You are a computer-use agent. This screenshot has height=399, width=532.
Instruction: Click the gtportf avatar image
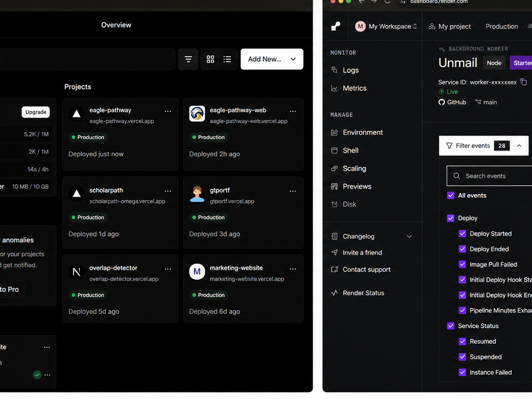click(197, 194)
